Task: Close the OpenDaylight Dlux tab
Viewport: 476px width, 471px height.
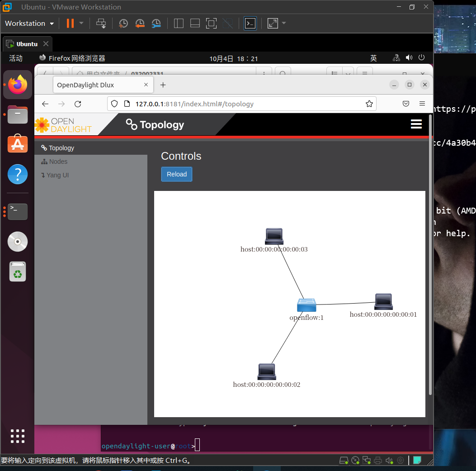Action: [x=146, y=85]
